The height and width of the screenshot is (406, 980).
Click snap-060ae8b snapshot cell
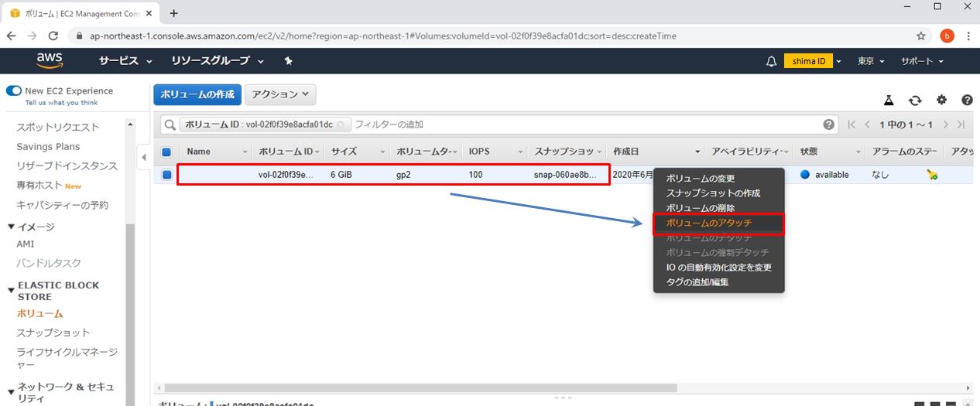coord(566,175)
